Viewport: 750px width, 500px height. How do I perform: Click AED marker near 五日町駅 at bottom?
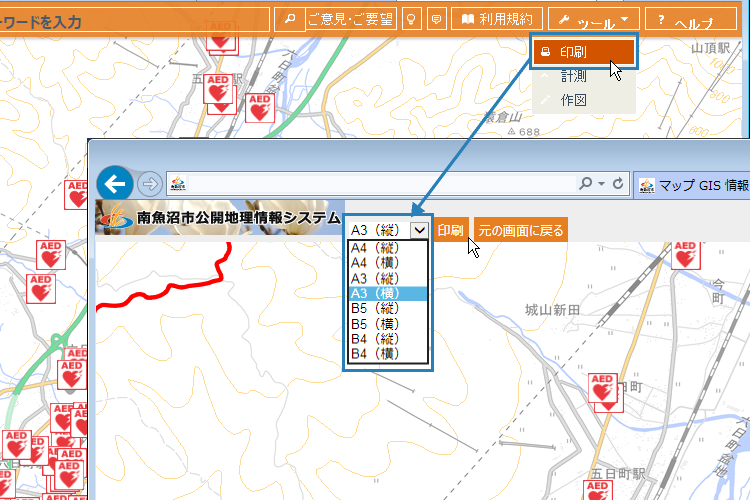598,490
